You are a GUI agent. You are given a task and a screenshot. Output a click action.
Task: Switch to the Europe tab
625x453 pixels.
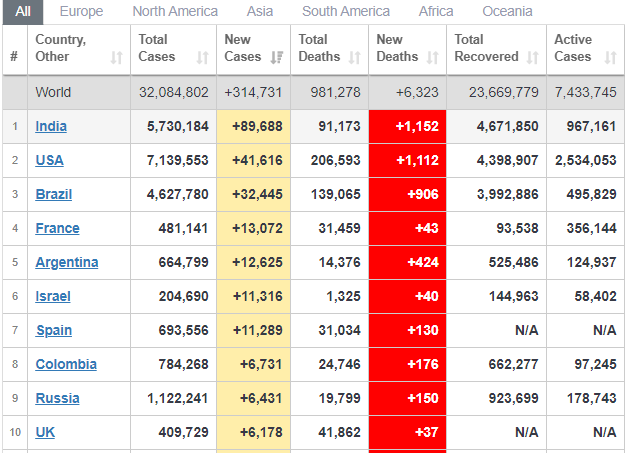80,11
